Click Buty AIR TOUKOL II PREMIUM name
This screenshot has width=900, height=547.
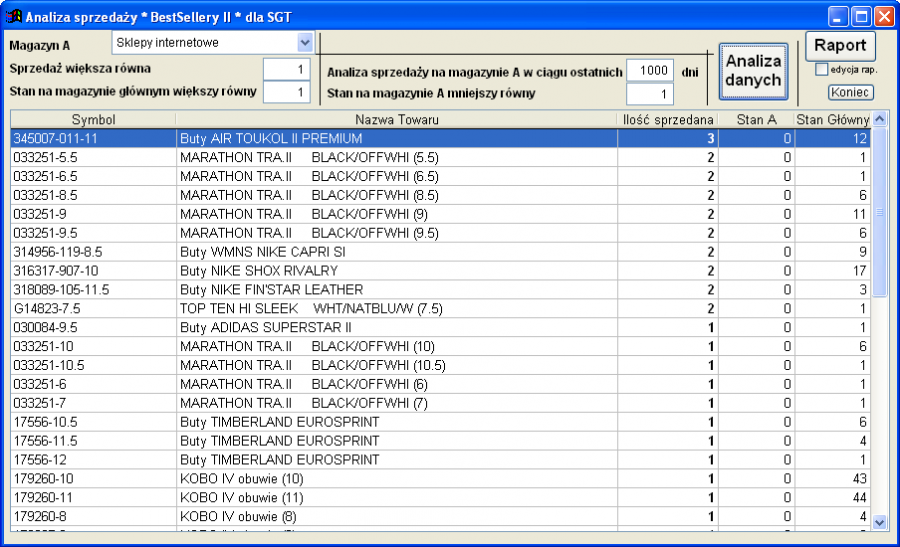pos(271,139)
